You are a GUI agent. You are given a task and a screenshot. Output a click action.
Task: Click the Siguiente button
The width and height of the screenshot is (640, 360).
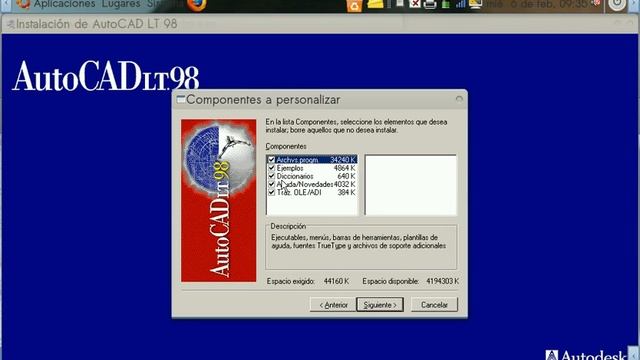tap(380, 304)
